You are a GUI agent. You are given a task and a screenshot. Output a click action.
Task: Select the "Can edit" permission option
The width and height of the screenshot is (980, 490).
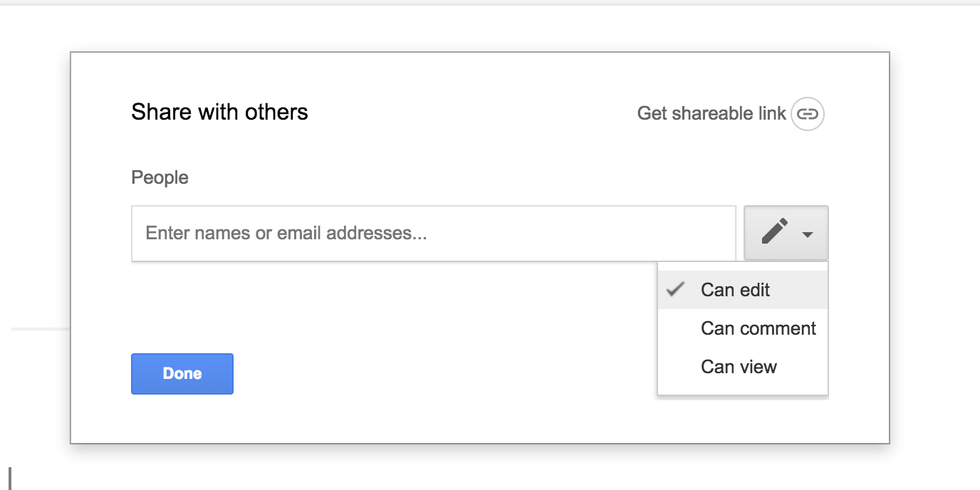(x=735, y=290)
